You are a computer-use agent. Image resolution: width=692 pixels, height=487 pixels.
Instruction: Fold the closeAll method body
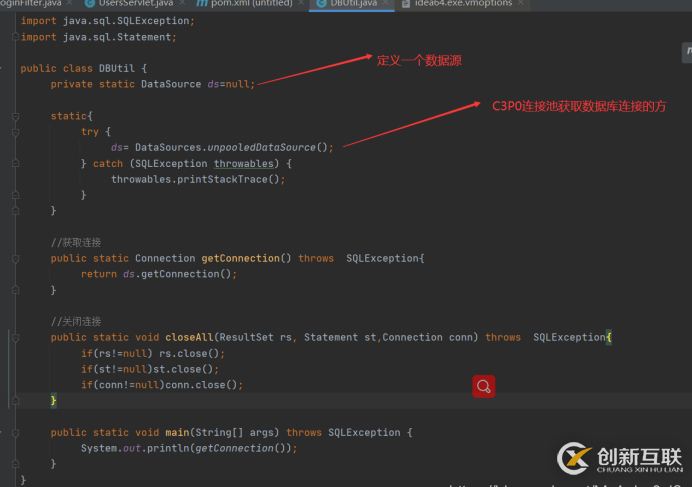click(x=15, y=338)
